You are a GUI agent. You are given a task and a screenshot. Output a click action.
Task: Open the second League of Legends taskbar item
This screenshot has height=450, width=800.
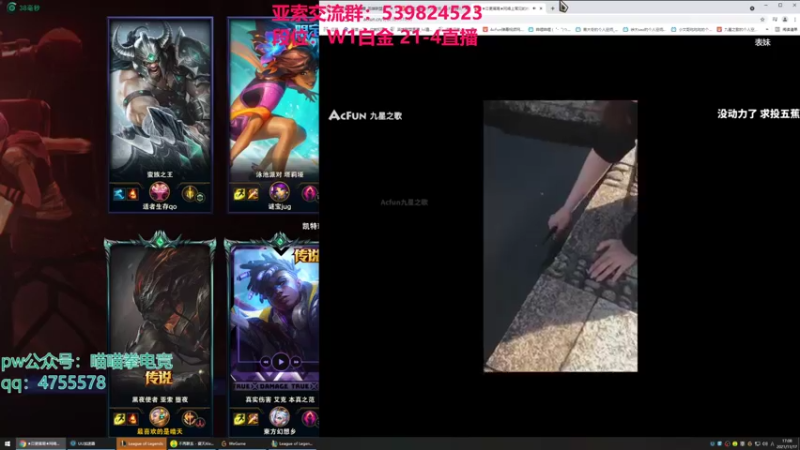click(292, 444)
